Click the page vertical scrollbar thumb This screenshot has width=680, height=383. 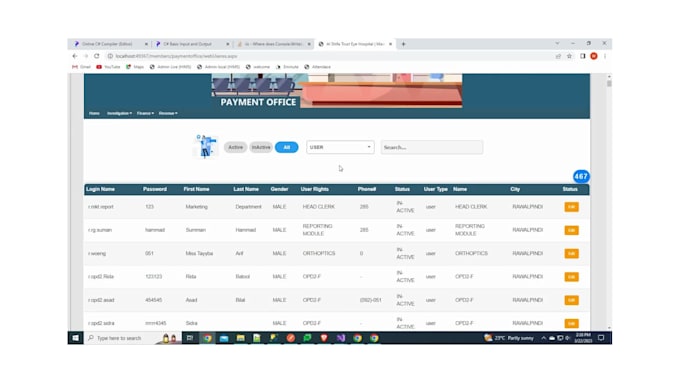(x=609, y=83)
